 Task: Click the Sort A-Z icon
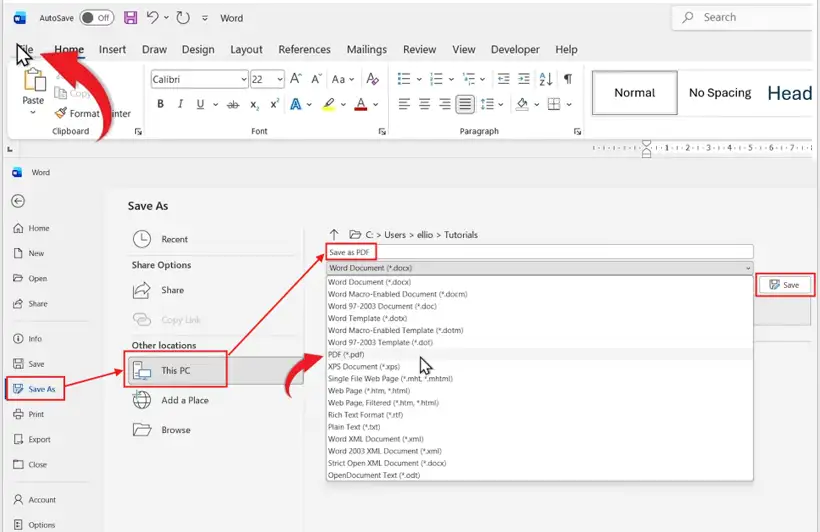[x=545, y=78]
